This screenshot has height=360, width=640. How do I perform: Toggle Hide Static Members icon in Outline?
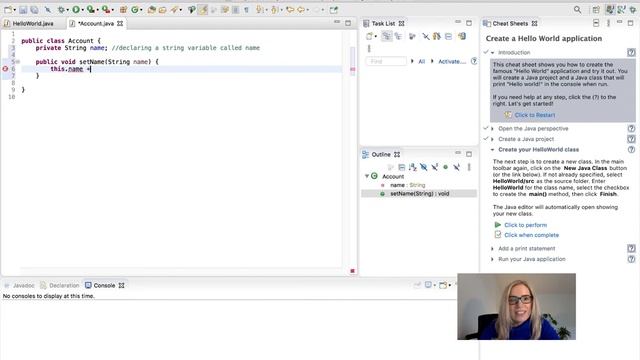[x=435, y=167]
